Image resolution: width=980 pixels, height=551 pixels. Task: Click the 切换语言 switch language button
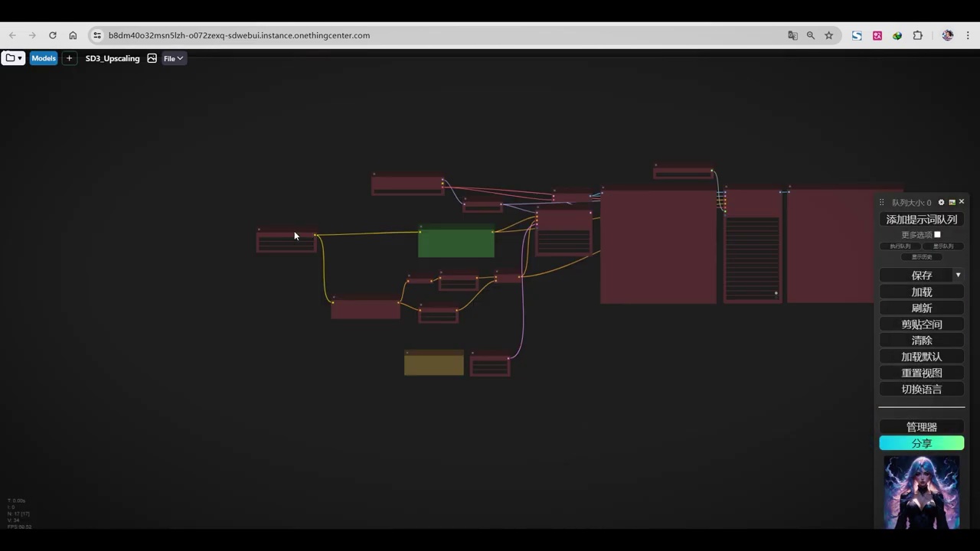tap(922, 390)
